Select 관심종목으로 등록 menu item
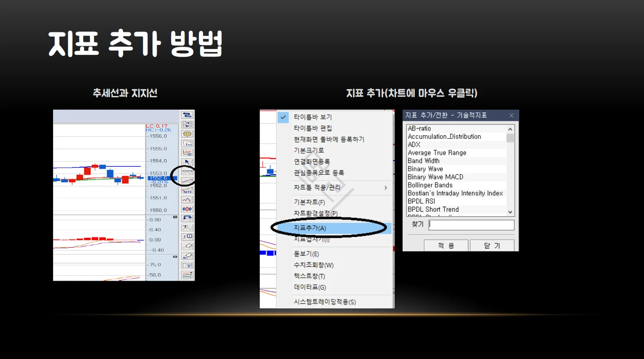 point(319,173)
